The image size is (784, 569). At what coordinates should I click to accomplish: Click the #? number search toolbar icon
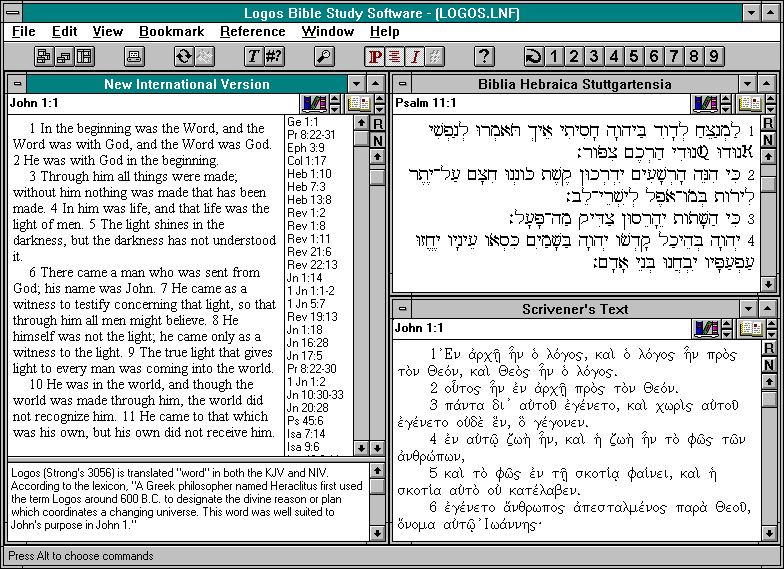click(x=274, y=56)
